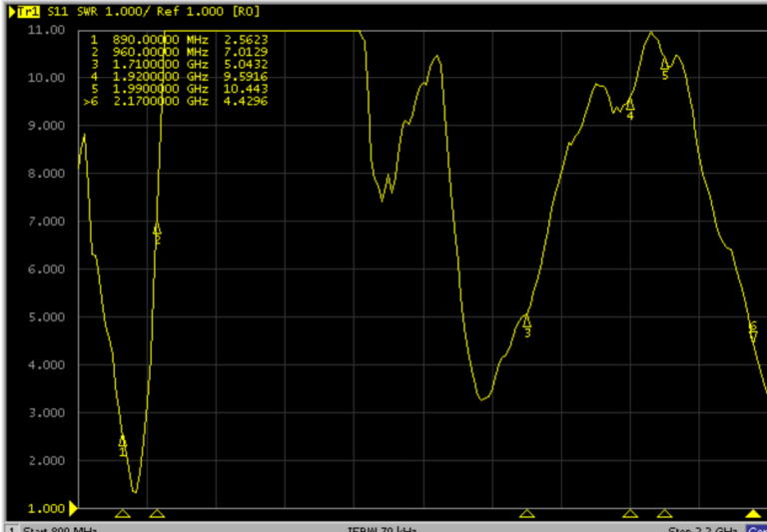Click filled marker 6 triangle on axis
This screenshot has height=532, width=767.
(753, 513)
